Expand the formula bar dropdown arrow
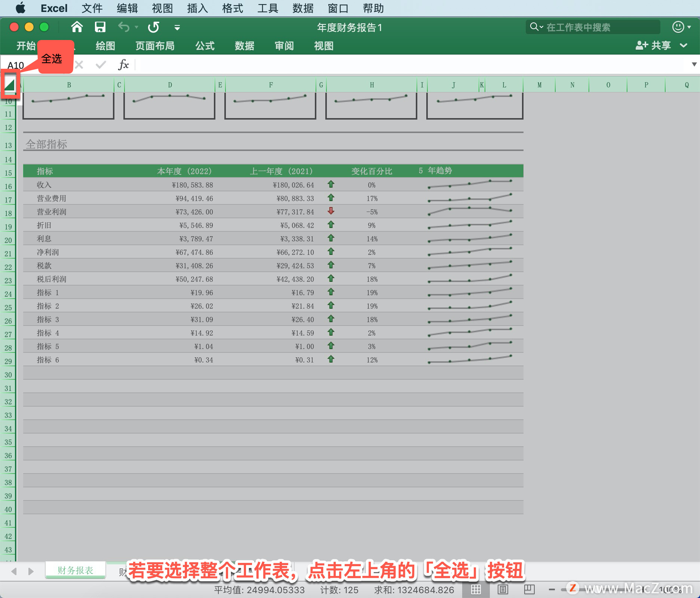The height and width of the screenshot is (598, 700). [694, 64]
